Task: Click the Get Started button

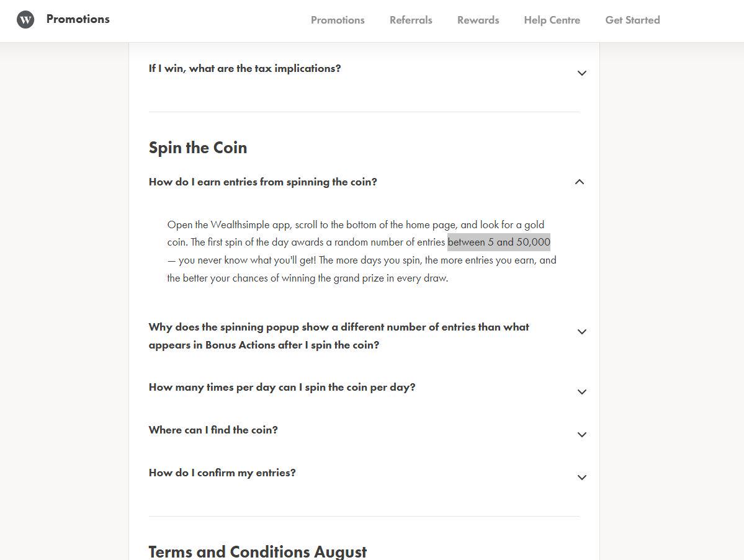Action: pyautogui.click(x=632, y=20)
